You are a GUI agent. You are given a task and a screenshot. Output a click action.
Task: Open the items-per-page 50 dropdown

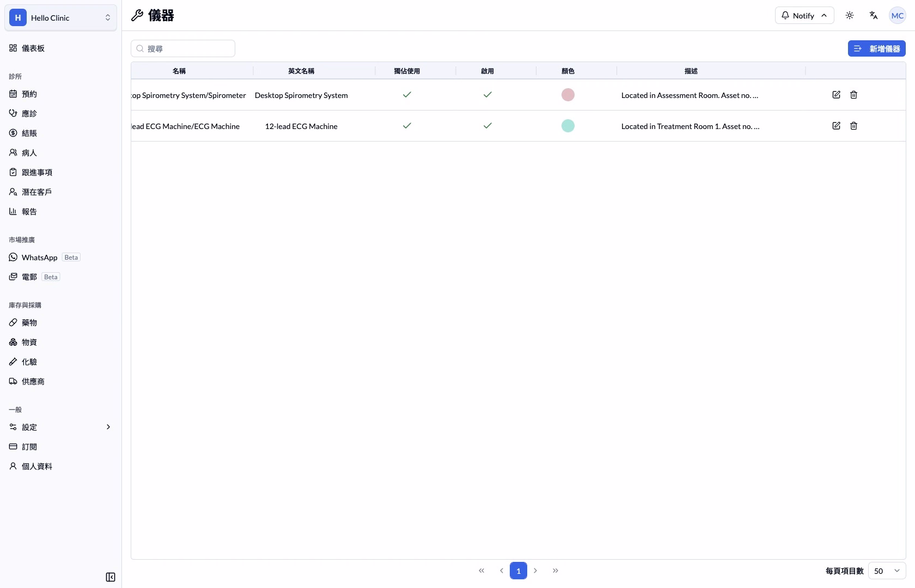[887, 571]
